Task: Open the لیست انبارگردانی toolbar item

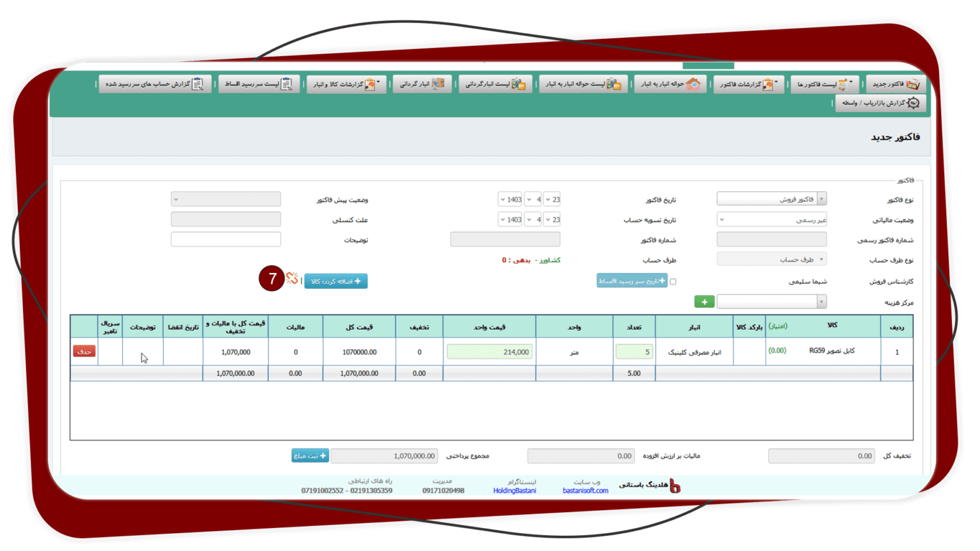Action: point(495,84)
